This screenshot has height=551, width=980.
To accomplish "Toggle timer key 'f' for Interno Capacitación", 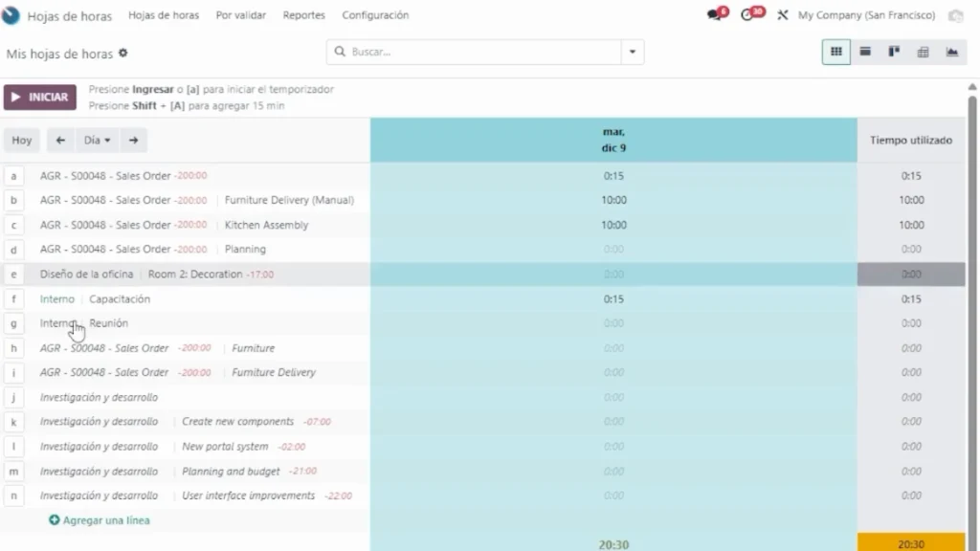I will (13, 299).
